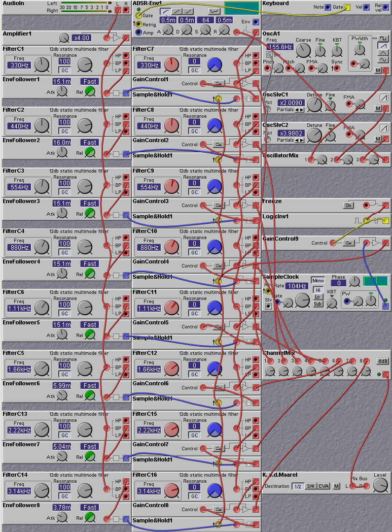This screenshot has width=392, height=532.
Task: Click the LogicInv1 yellow output connector
Action: coord(385,220)
